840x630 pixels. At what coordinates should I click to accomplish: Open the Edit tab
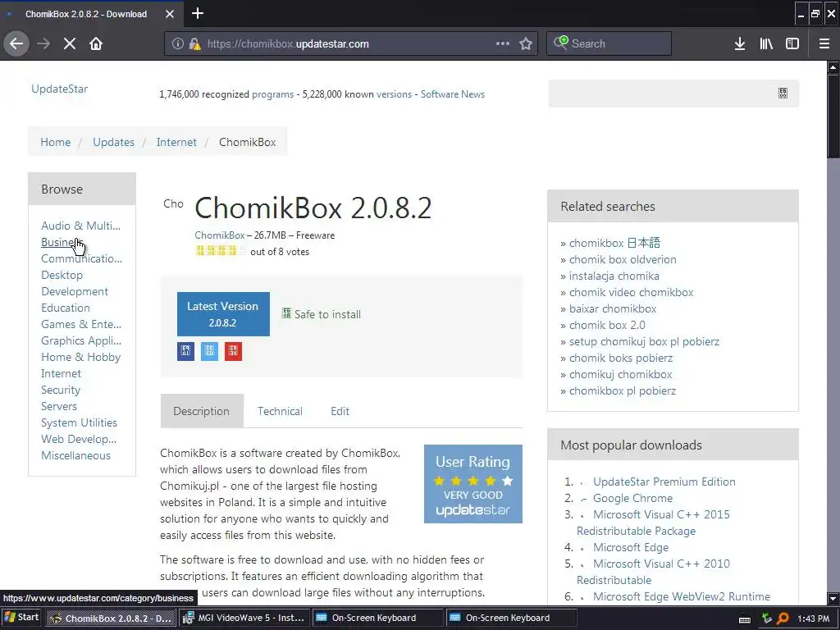point(340,411)
